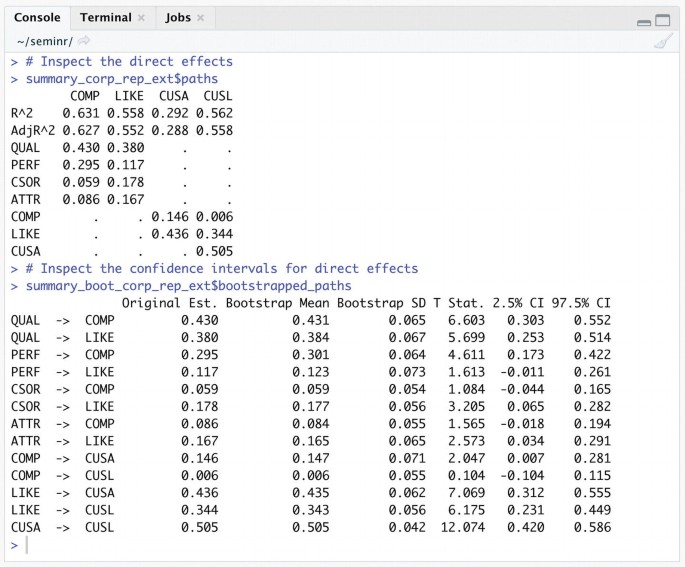The width and height of the screenshot is (685, 567).
Task: Click the 97.5% CI value 0.586
Action: pos(592,527)
